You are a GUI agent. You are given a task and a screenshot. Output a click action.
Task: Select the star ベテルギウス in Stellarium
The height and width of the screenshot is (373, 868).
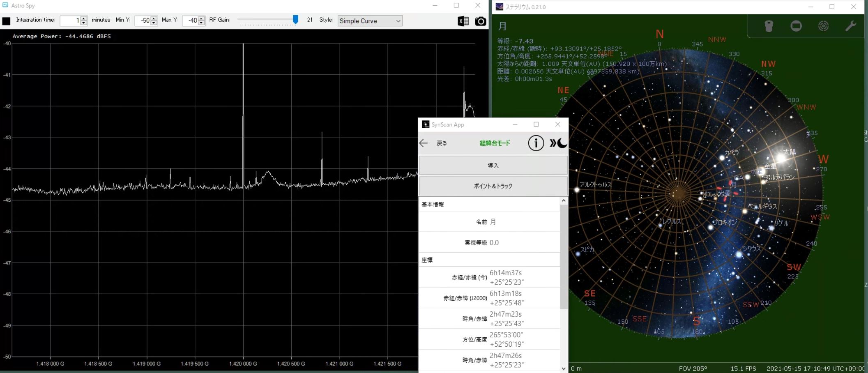pyautogui.click(x=745, y=211)
